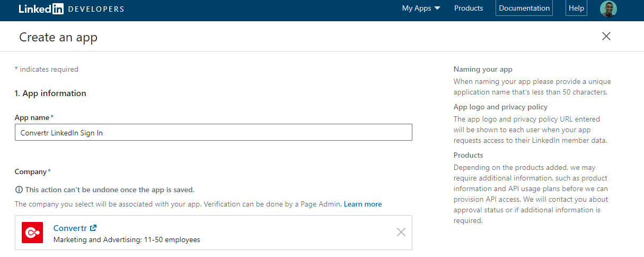The width and height of the screenshot is (644, 257).
Task: Close the Create an app dialog
Action: pyautogui.click(x=606, y=36)
